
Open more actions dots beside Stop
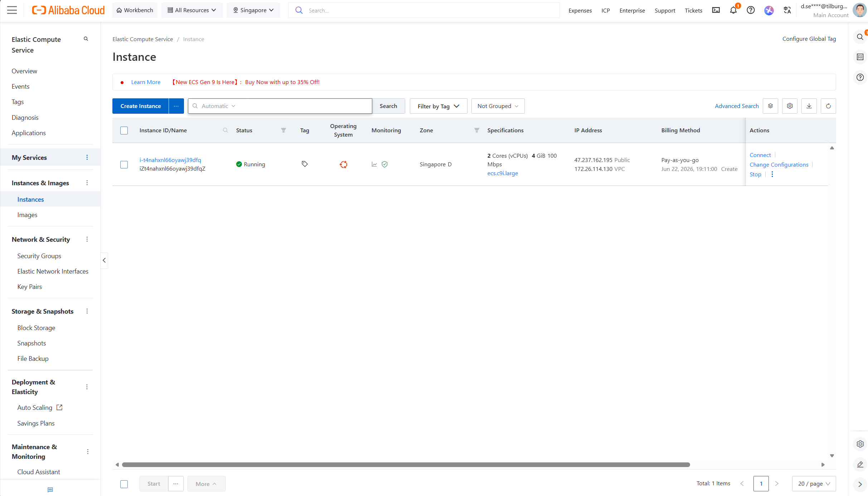click(772, 174)
